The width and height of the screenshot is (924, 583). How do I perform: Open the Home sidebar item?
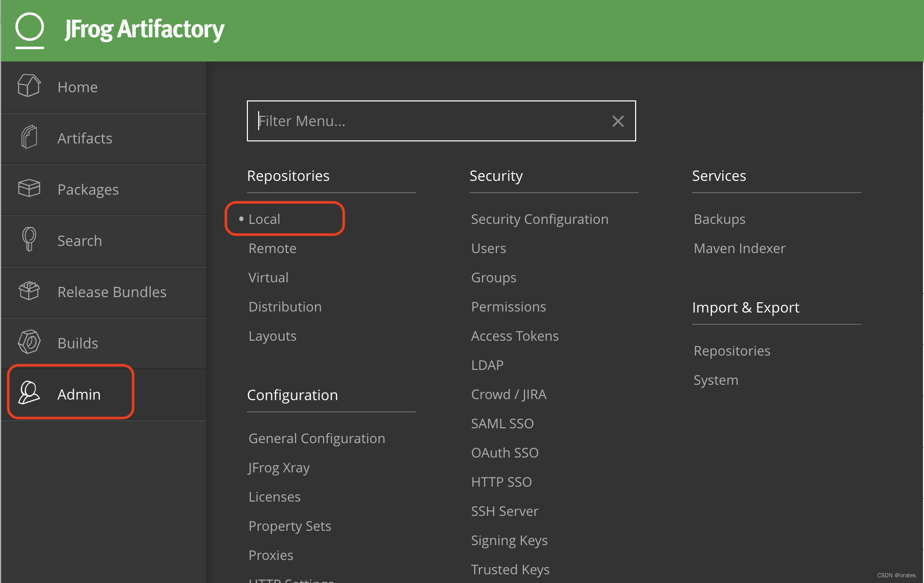click(x=103, y=87)
